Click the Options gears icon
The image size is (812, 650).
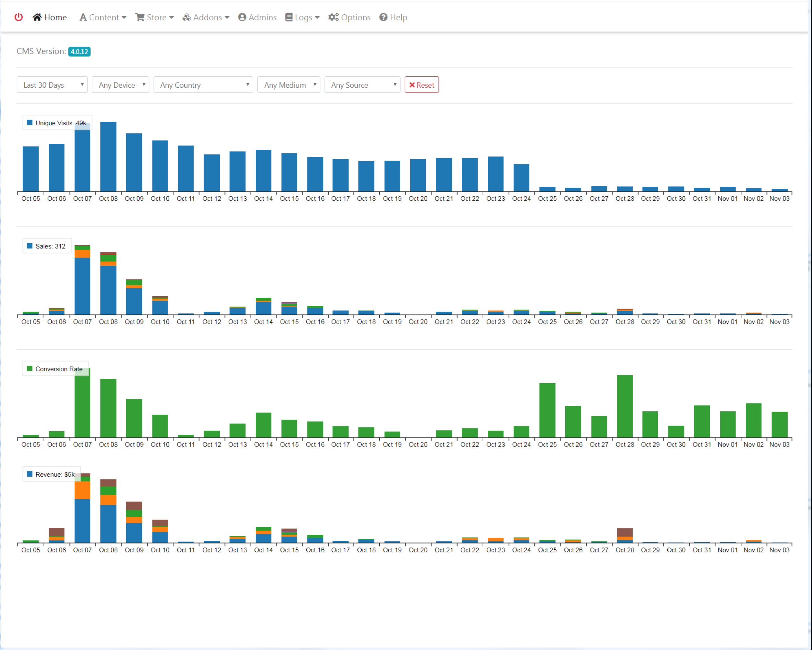pyautogui.click(x=333, y=17)
